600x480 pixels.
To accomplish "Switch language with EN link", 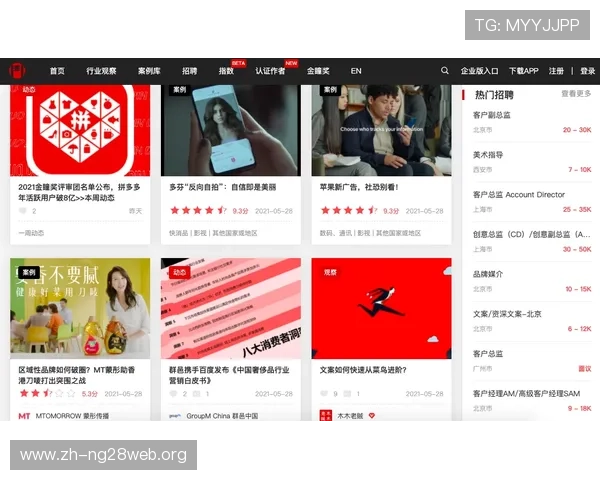I will 356,71.
